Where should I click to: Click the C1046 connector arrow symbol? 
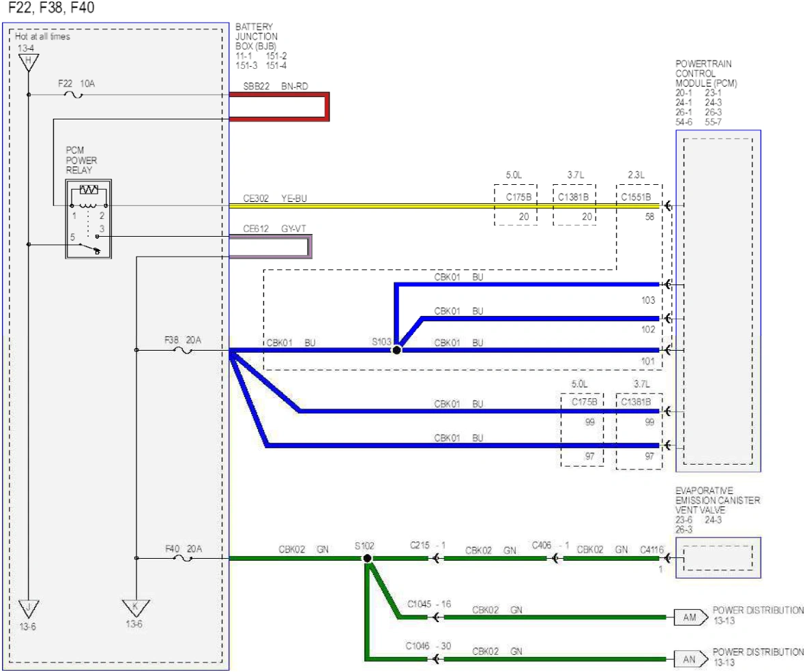pyautogui.click(x=435, y=658)
